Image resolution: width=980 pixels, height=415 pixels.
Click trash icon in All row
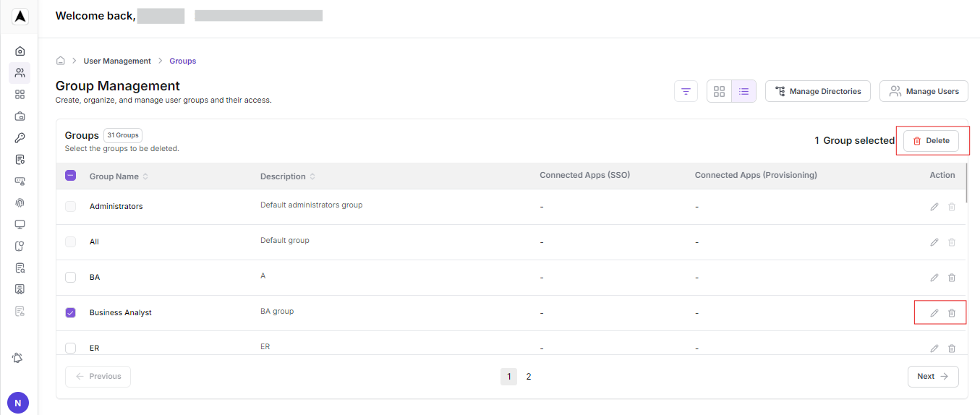952,242
